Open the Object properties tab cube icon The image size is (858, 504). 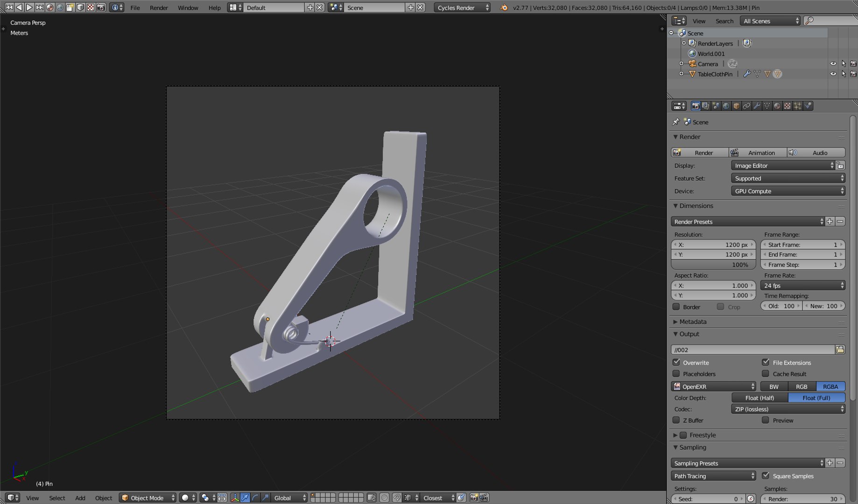pos(737,106)
